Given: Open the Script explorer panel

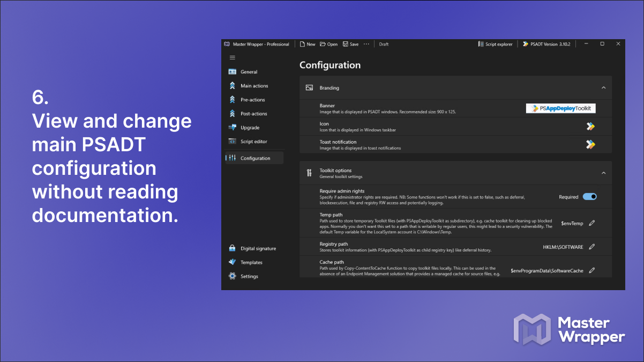Looking at the screenshot, I should 495,44.
